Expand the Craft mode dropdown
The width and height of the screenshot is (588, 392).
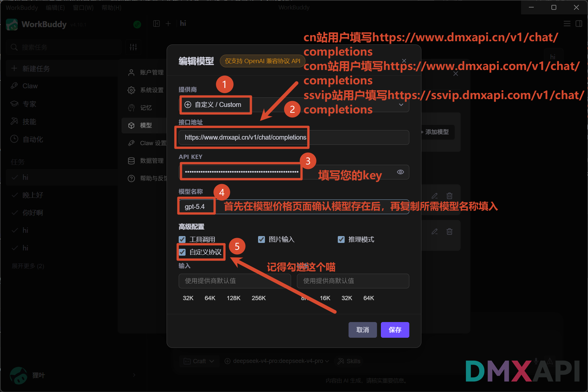tap(199, 361)
